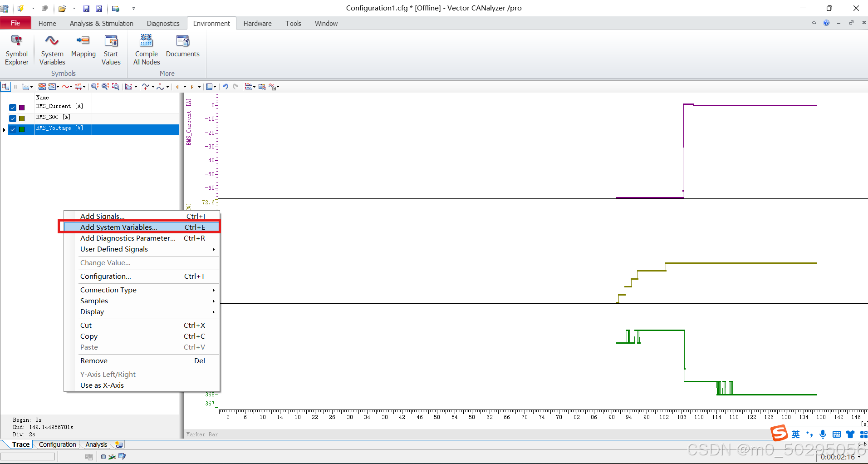This screenshot has height=464, width=868.
Task: Switch to the Analysis desktop tab
Action: tap(96, 444)
